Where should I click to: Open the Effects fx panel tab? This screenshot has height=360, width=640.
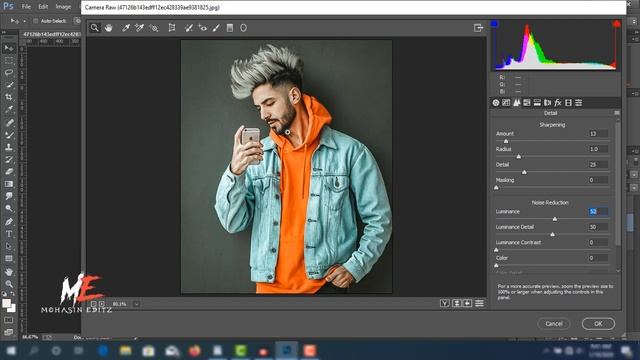pyautogui.click(x=558, y=102)
